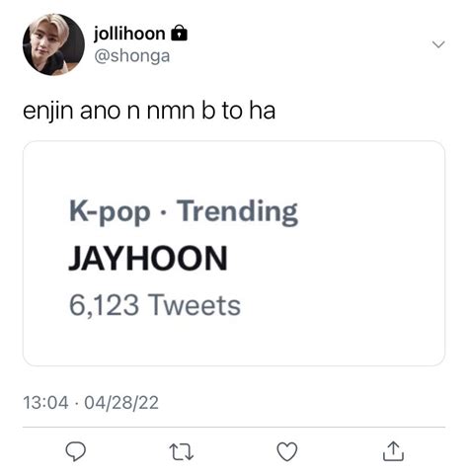This screenshot has width=468, height=476.
Task: Expand the chevron menu at top right
Action: coord(438,44)
